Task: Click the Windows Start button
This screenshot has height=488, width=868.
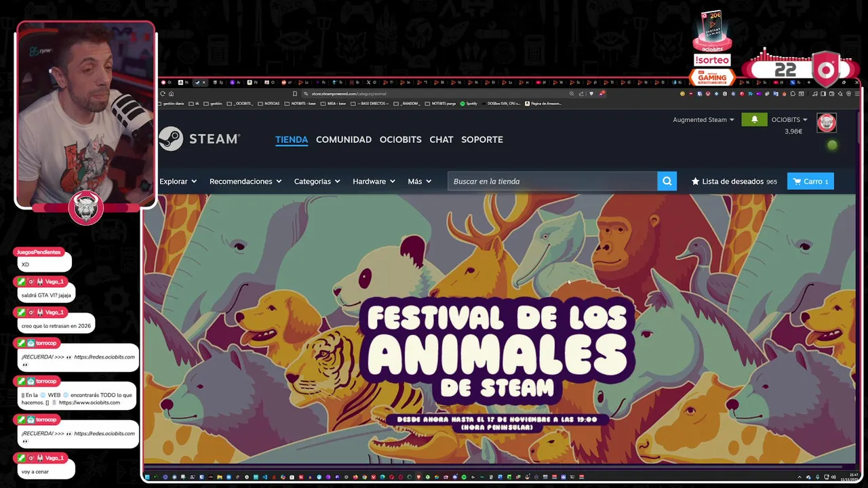Action: click(x=147, y=477)
